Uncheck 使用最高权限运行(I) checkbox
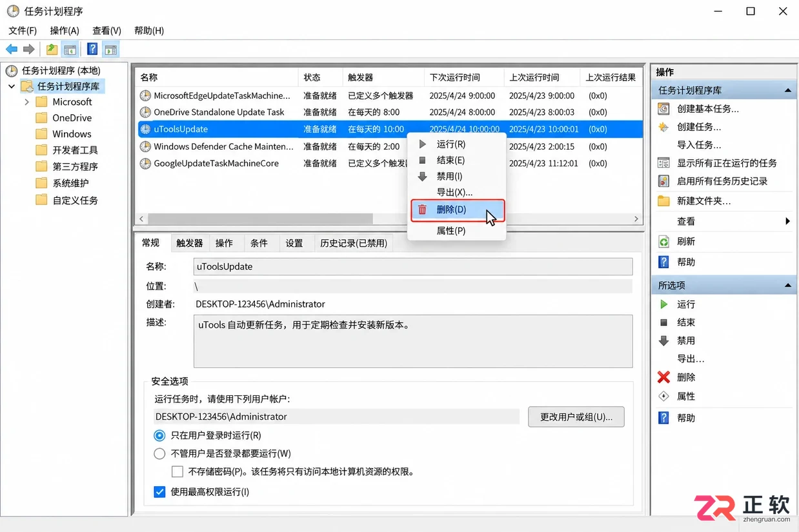The width and height of the screenshot is (799, 532). click(160, 492)
